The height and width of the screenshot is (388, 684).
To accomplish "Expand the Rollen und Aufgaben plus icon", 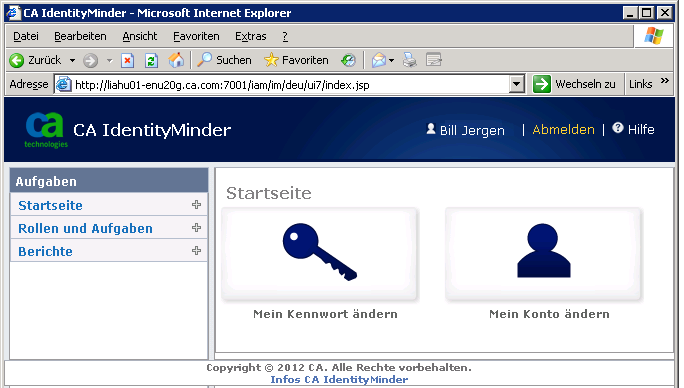I will [196, 227].
